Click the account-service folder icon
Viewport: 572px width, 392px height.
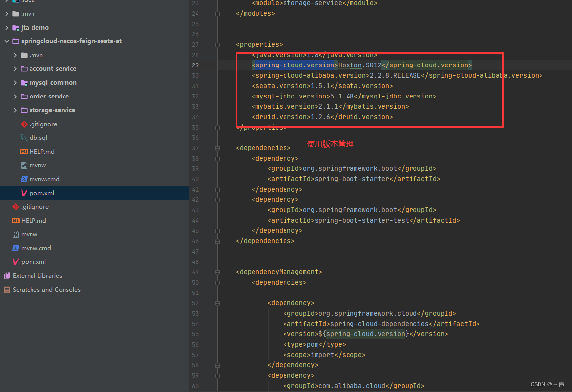pyautogui.click(x=24, y=68)
